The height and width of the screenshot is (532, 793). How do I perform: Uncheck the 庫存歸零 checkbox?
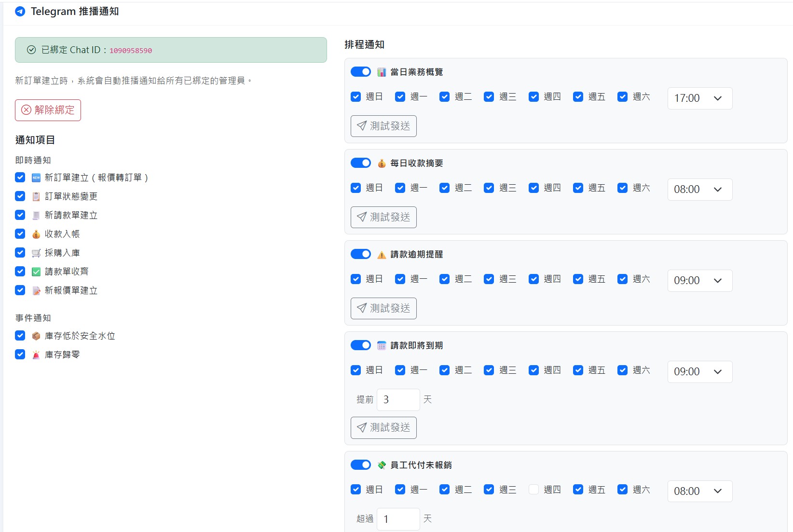20,354
